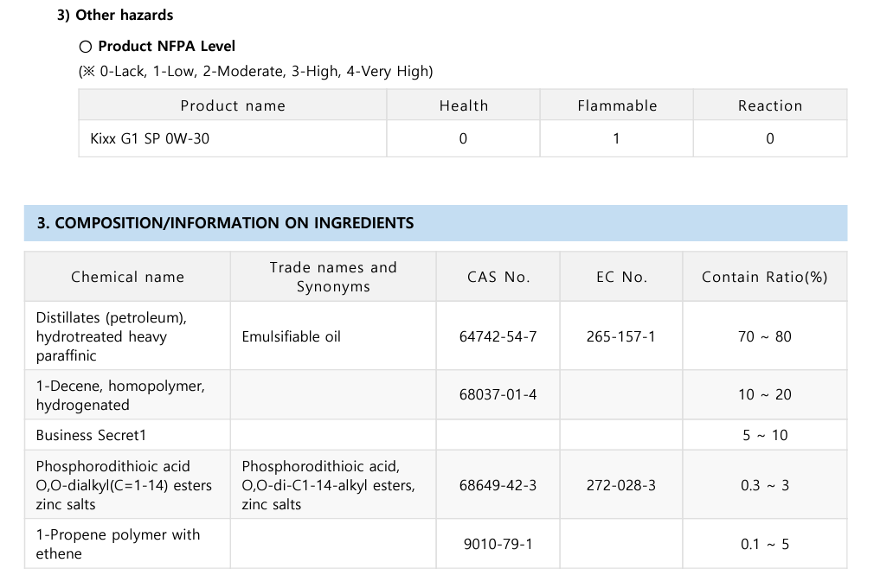The image size is (893, 588).
Task: Click the Contain Ratio(%) column header
Action: (x=765, y=277)
